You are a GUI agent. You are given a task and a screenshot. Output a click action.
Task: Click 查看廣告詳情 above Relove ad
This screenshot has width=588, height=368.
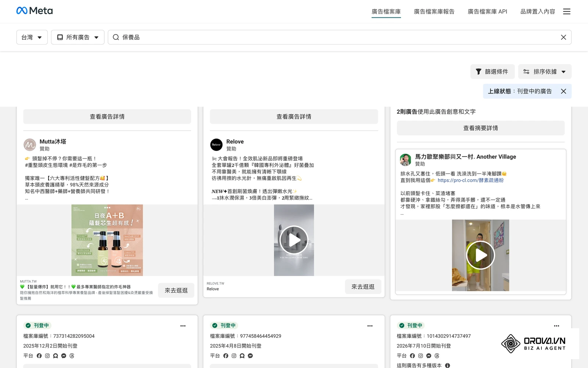[x=294, y=117]
